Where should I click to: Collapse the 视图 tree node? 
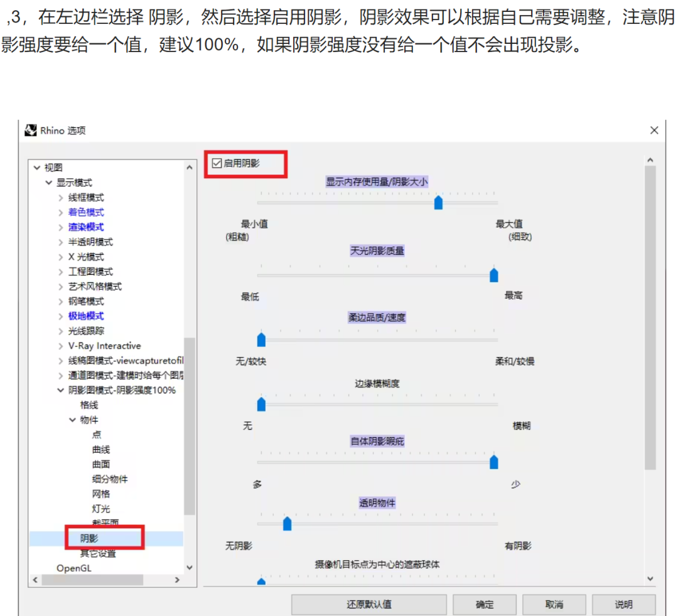pyautogui.click(x=37, y=167)
